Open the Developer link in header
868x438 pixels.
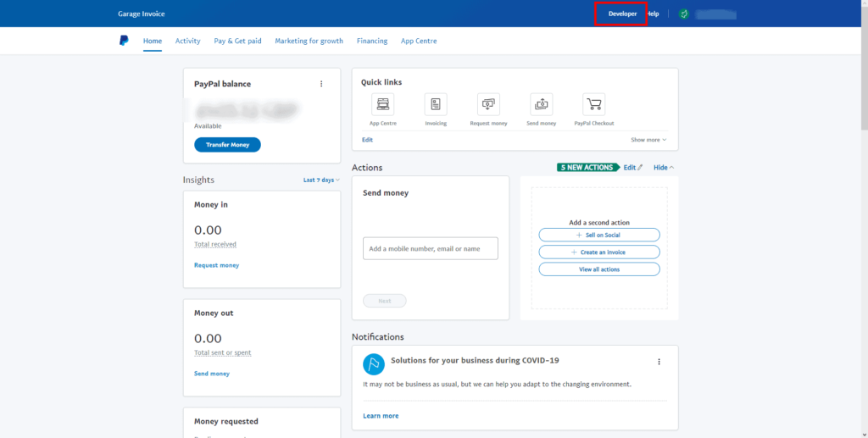[x=623, y=14]
